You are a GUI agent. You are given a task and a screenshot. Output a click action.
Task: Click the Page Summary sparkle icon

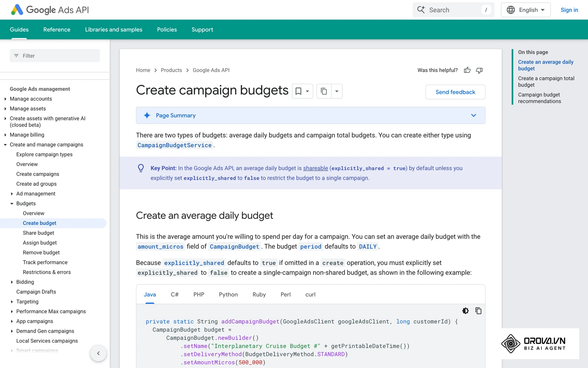(147, 116)
